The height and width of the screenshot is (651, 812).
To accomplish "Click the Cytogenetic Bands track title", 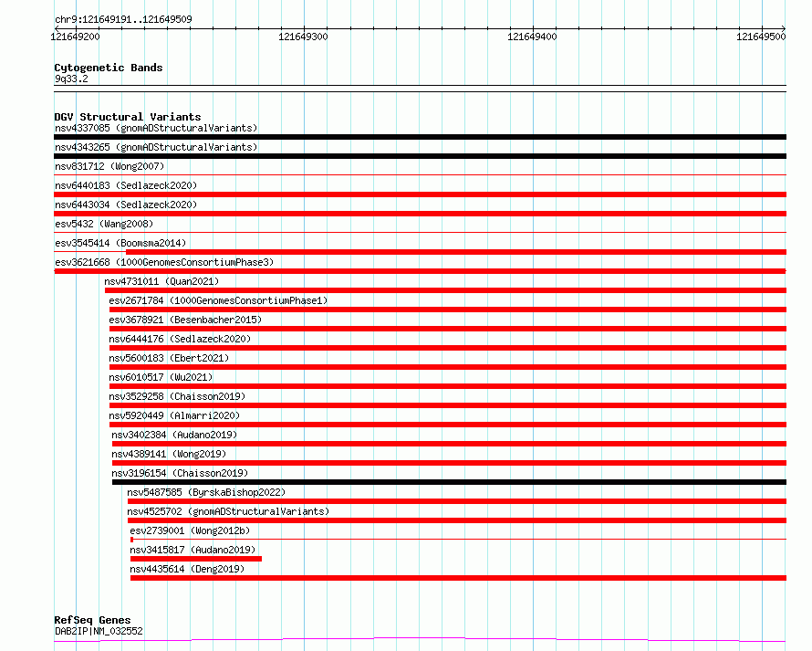I will coord(109,68).
